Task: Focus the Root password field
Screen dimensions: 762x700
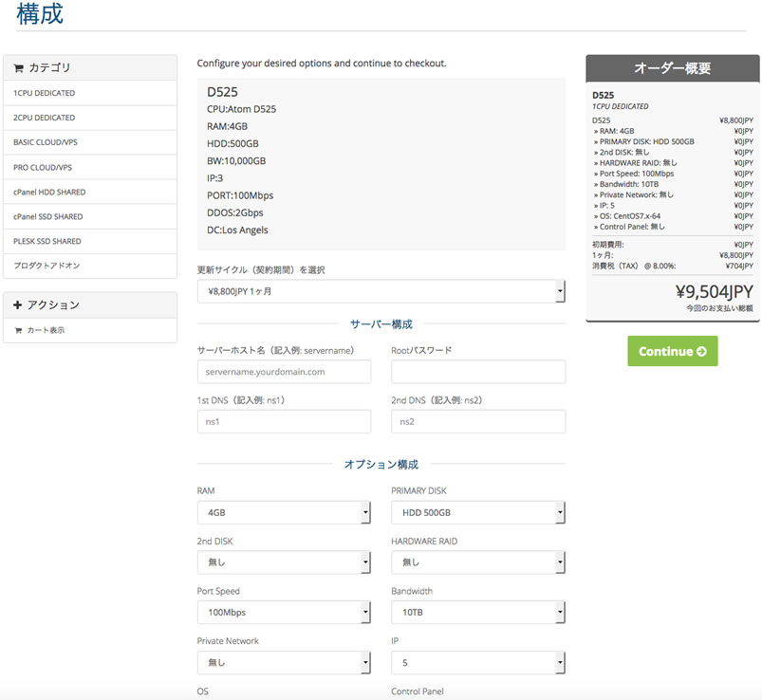Action: (x=477, y=372)
